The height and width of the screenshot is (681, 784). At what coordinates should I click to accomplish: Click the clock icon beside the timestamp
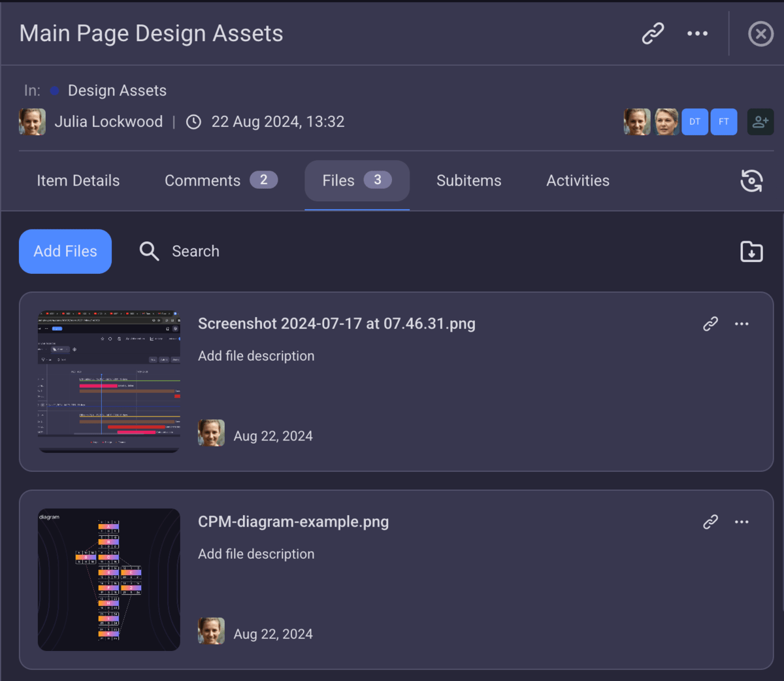coord(193,122)
